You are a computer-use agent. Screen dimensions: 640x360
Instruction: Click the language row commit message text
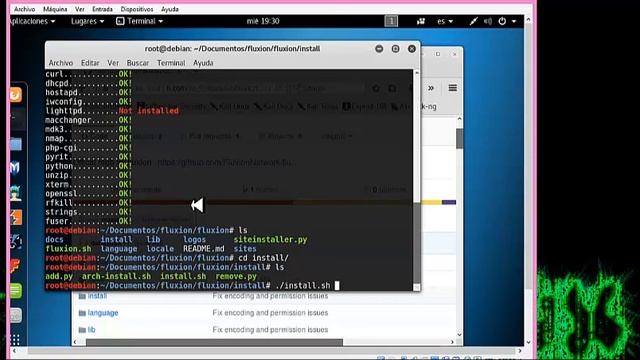pos(270,313)
